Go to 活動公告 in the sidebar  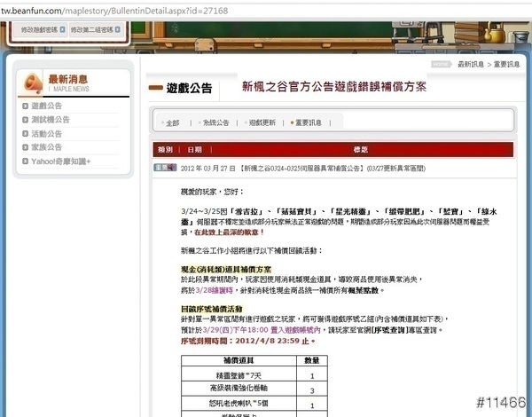point(46,134)
